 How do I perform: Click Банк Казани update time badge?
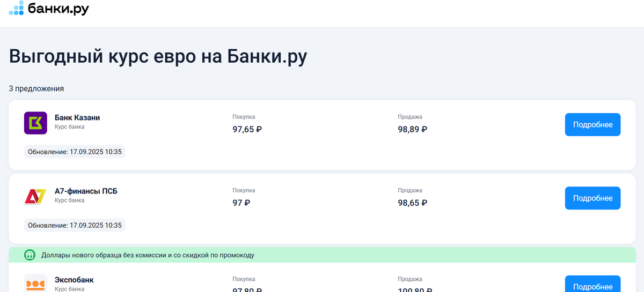point(75,152)
